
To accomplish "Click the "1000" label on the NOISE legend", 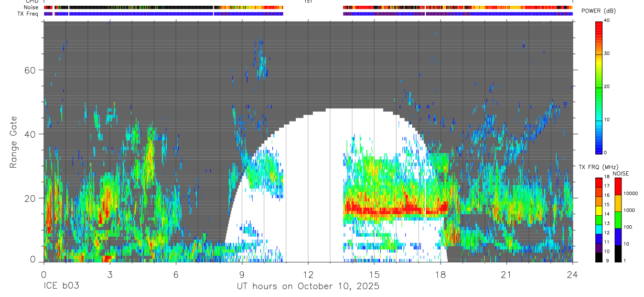I will (x=630, y=210).
